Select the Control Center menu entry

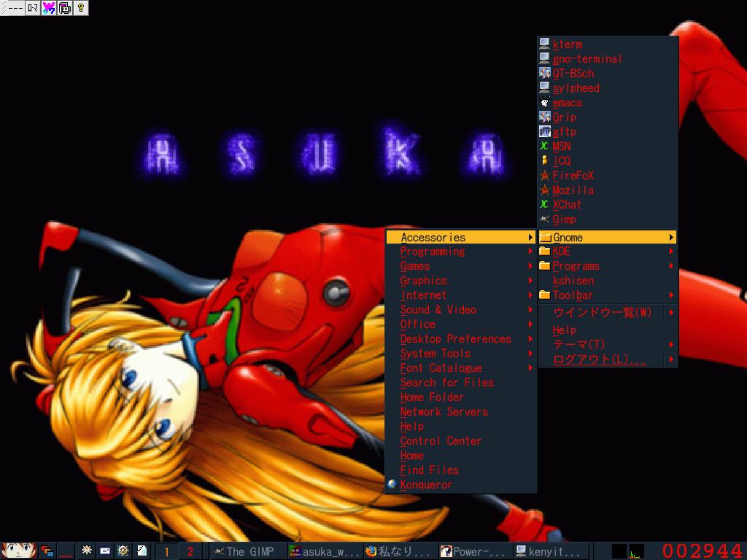click(441, 441)
